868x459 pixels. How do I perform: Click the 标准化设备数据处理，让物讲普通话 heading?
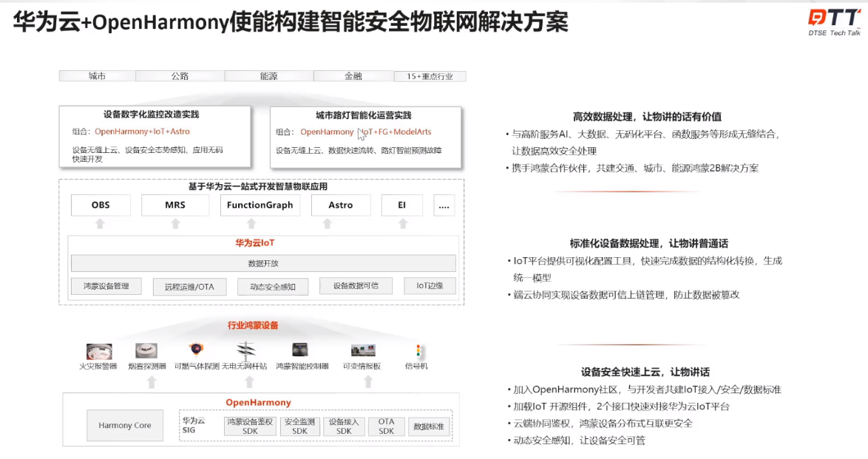649,244
